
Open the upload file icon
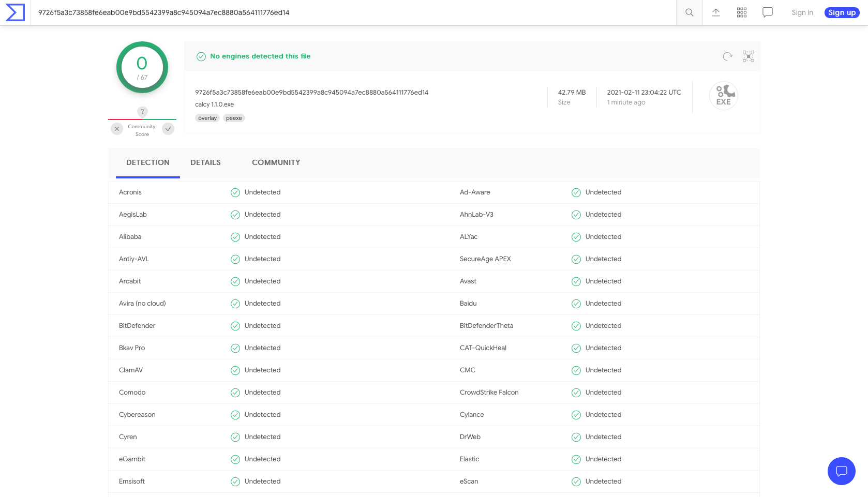[x=716, y=12]
